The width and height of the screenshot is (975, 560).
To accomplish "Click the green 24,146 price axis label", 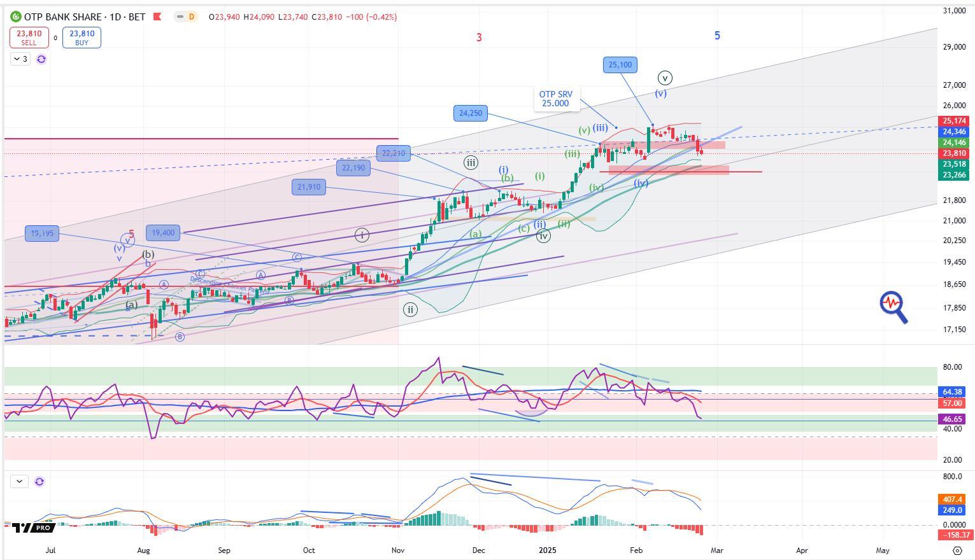I will pos(954,143).
